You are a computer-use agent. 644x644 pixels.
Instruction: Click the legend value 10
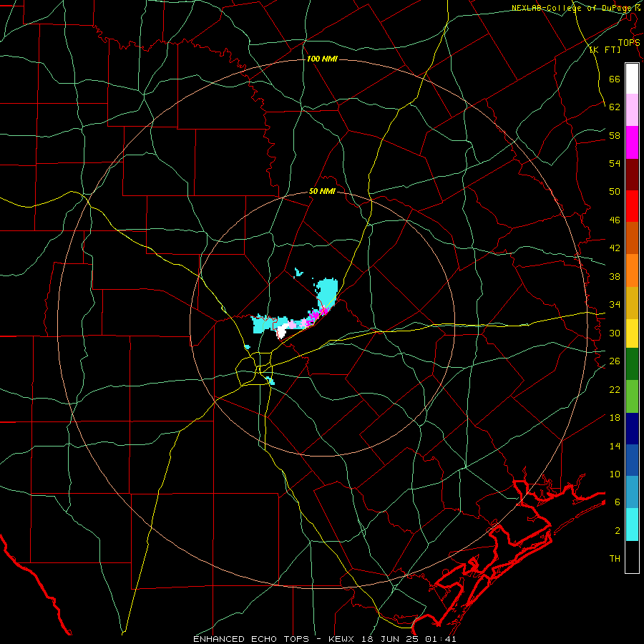click(615, 474)
